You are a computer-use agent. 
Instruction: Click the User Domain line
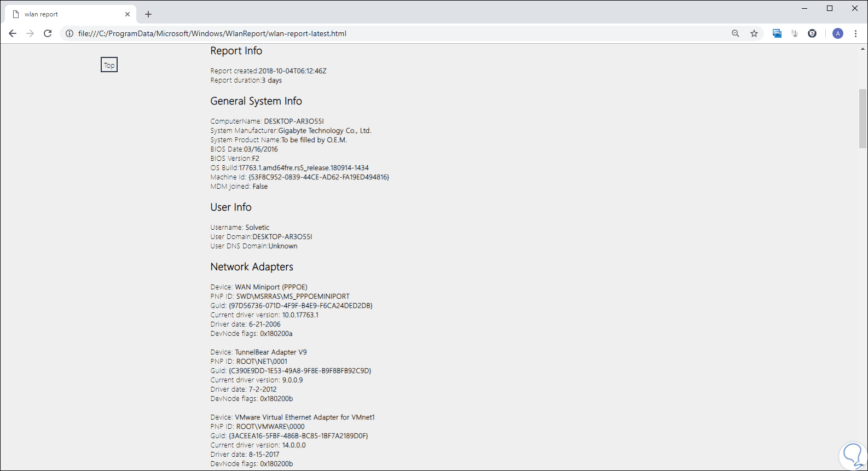262,237
